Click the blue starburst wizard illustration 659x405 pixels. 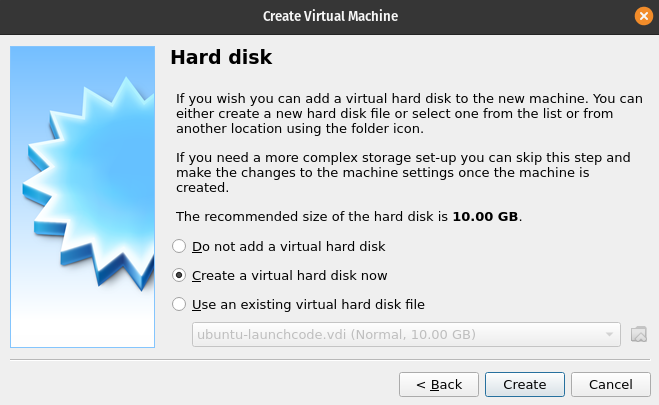[83, 190]
